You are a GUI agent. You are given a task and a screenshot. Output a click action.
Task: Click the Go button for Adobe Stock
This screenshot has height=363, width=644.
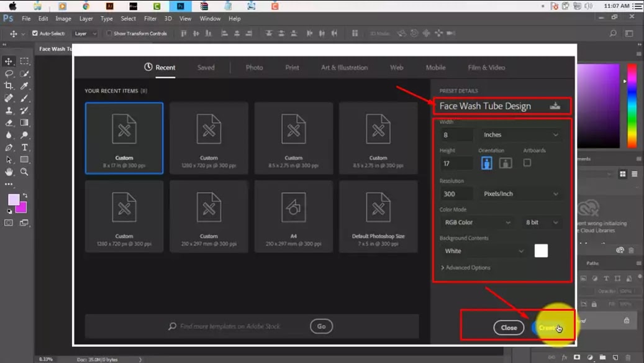point(321,326)
